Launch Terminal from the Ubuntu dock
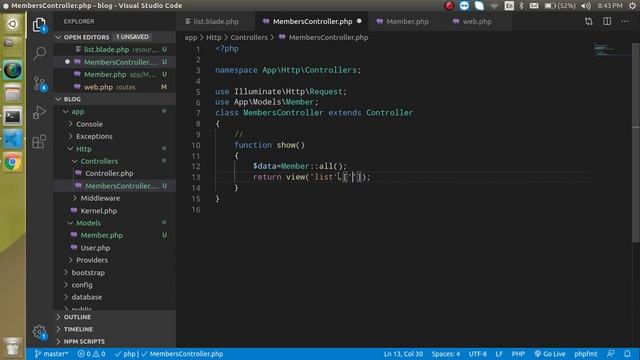640x360 pixels. [12, 117]
